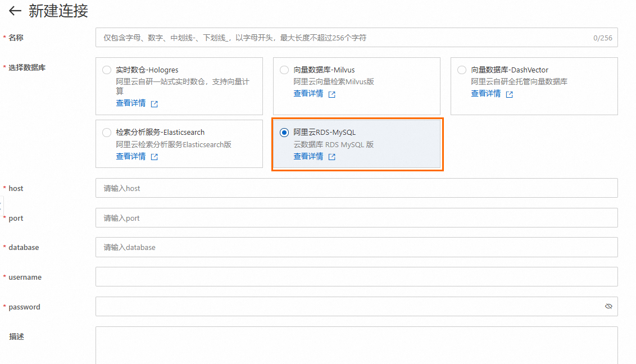Click into the port input field
The image size is (636, 364).
(357, 218)
